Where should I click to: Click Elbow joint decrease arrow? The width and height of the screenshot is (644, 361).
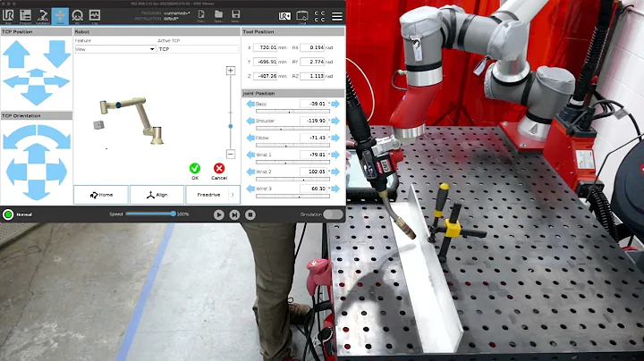tap(250, 138)
